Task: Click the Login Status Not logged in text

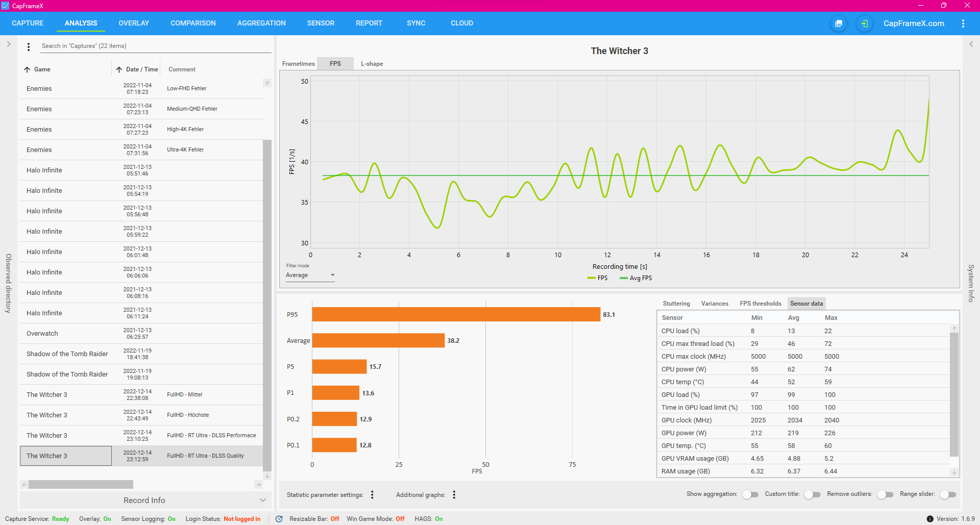Action: (x=242, y=519)
